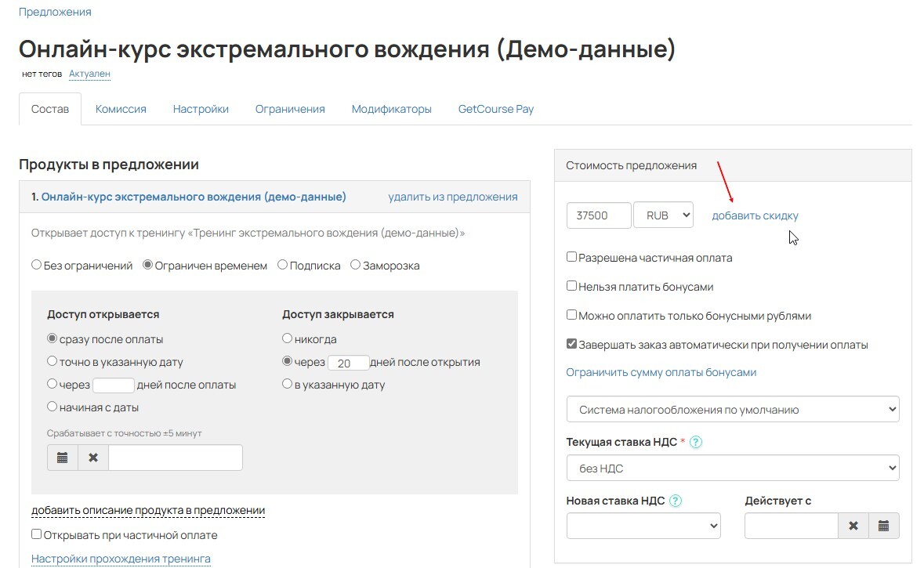The height and width of the screenshot is (568, 924).
Task: Click X icon next to Действует с field
Action: tap(853, 526)
